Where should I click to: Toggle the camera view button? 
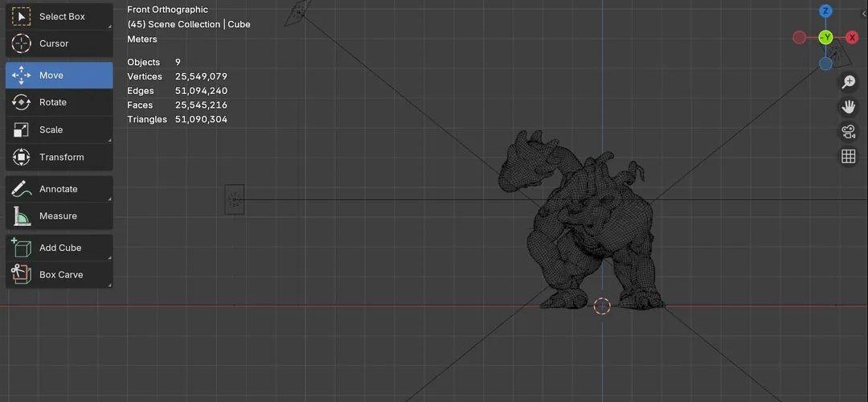tap(848, 132)
